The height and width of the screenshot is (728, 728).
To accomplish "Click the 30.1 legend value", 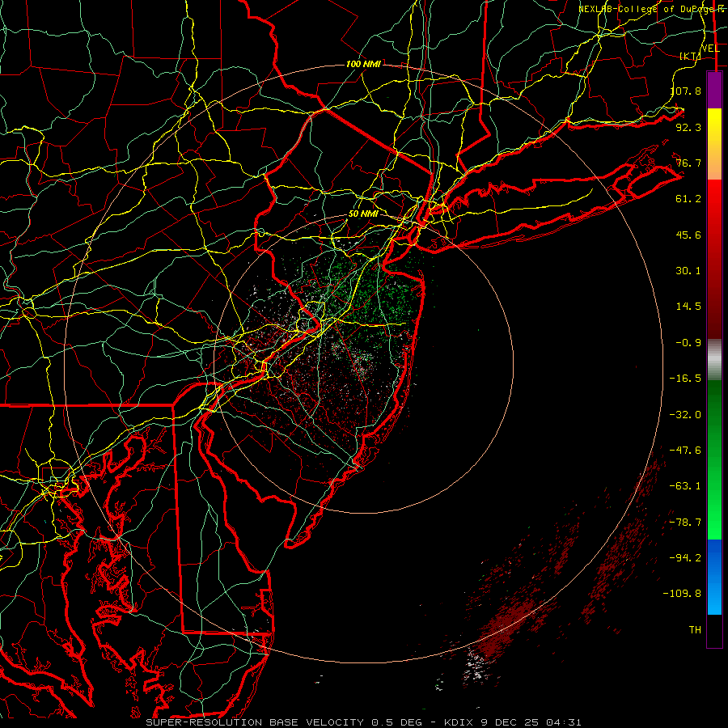I will click(689, 271).
